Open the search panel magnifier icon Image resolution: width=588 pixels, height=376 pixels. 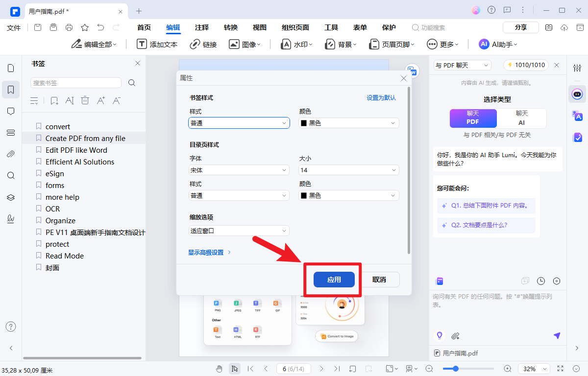[11, 175]
